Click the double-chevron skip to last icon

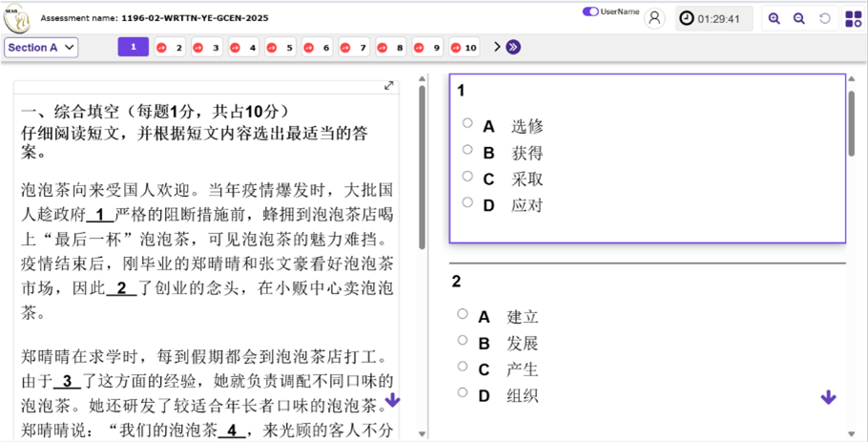coord(513,47)
